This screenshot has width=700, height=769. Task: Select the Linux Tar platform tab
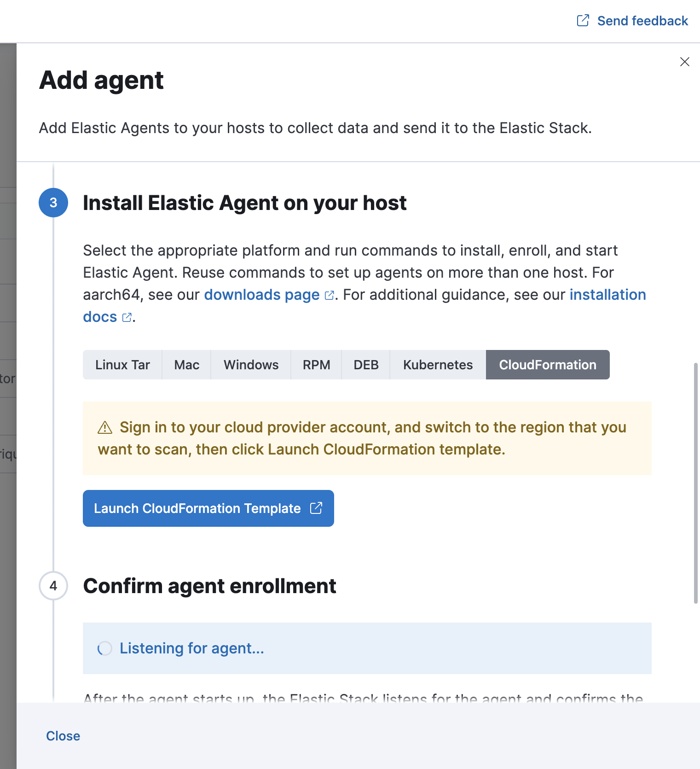click(x=122, y=365)
